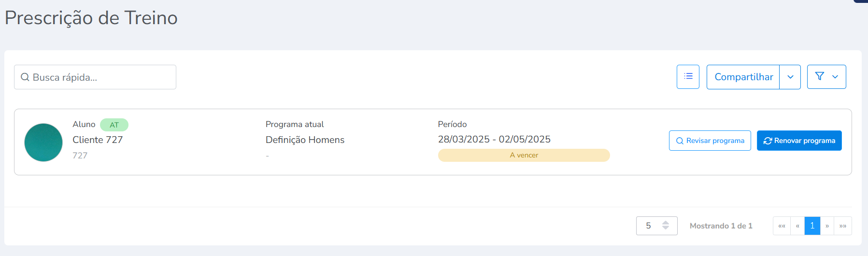
Task: Go to previous page arrow icon
Action: click(x=797, y=226)
